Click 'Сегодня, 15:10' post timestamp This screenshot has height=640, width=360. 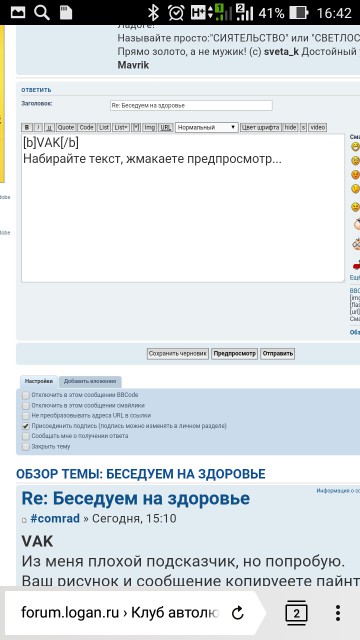tap(134, 519)
